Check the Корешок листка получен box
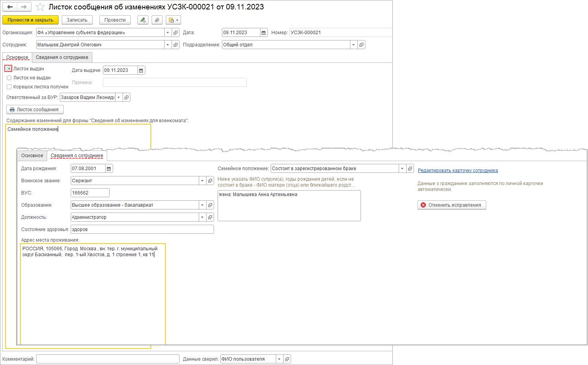588x365 pixels. click(9, 87)
